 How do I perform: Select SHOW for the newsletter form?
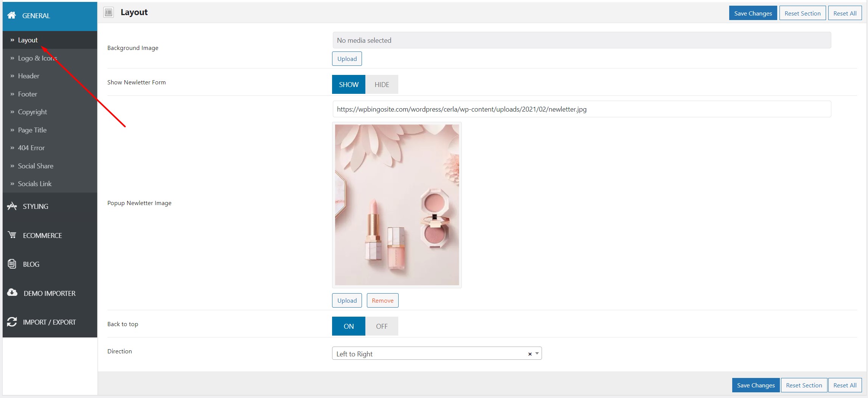[349, 84]
